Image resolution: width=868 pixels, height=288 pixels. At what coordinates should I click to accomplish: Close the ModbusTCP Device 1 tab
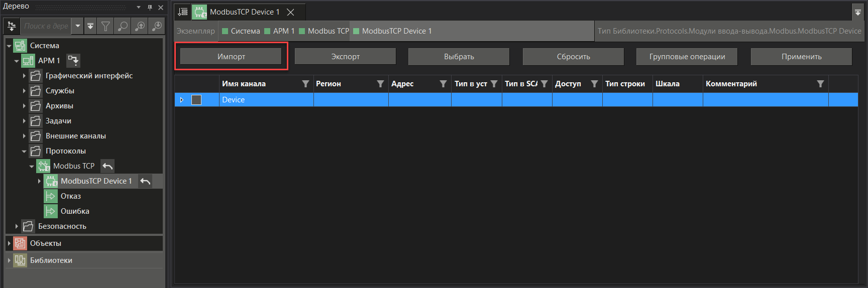290,12
